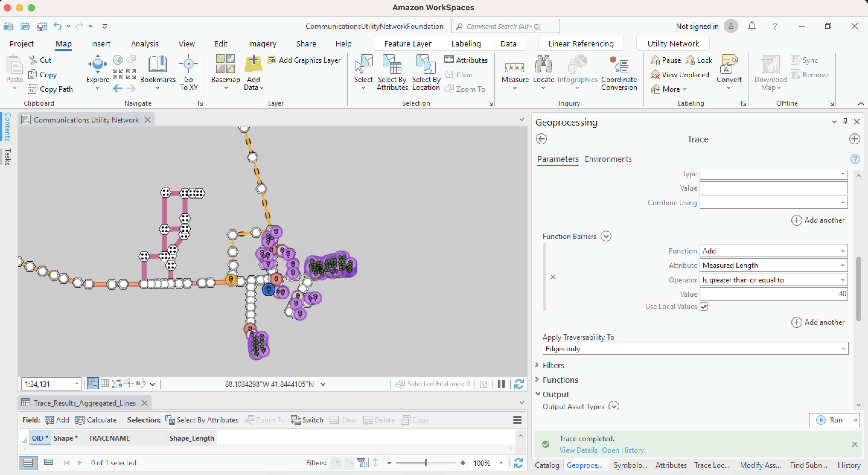868x475 pixels.
Task: Open the map scale dropdown
Action: pos(77,384)
